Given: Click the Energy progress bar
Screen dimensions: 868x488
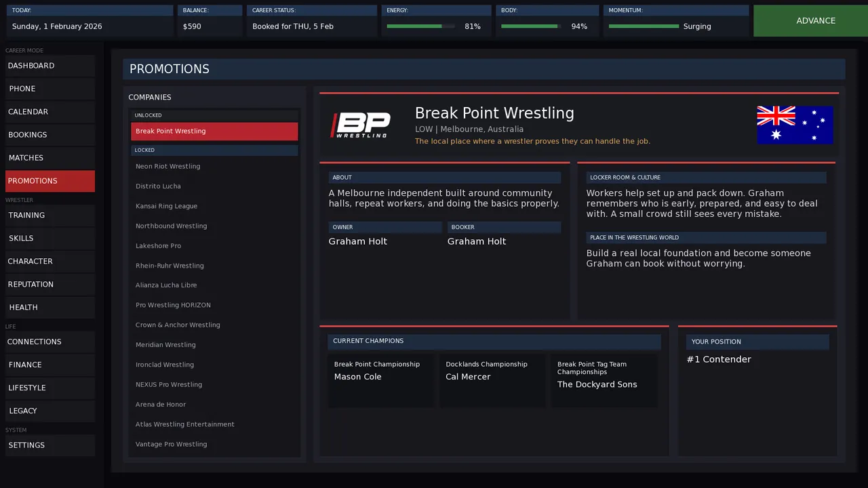Looking at the screenshot, I should [x=420, y=26].
